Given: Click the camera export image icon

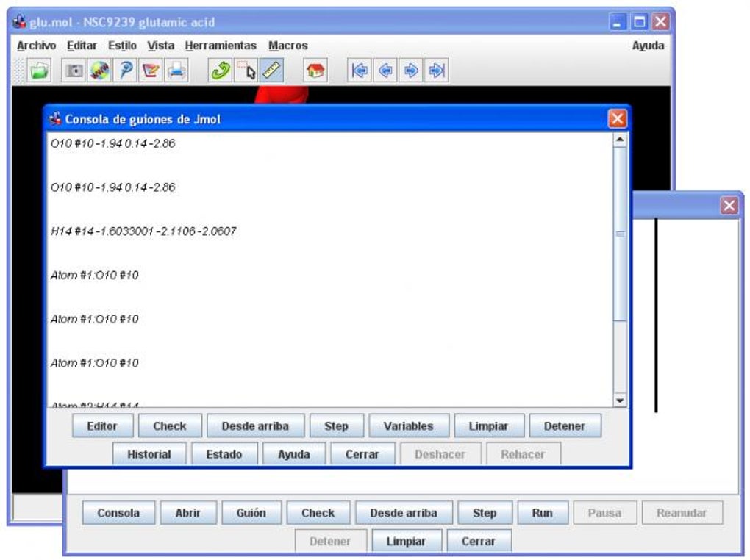Looking at the screenshot, I should 74,71.
